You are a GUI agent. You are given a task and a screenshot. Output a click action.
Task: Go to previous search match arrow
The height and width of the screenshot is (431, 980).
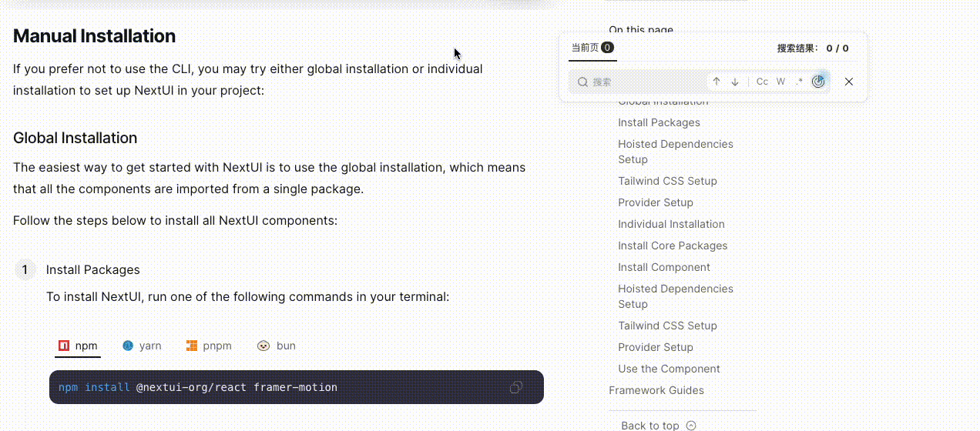717,82
